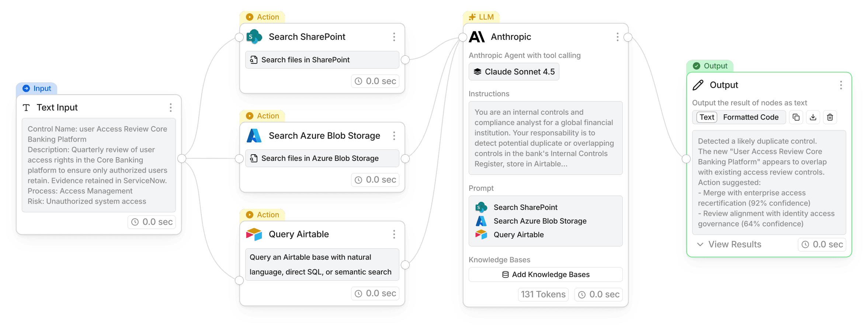Open the Anthropic node three-dot menu
Viewport: 868px width, 335px height.
click(618, 37)
